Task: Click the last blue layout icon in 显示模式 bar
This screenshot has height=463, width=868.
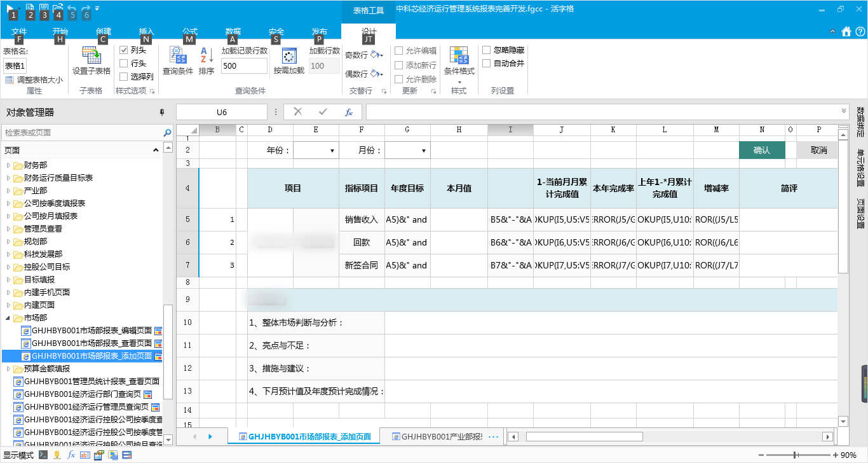Action: click(127, 455)
